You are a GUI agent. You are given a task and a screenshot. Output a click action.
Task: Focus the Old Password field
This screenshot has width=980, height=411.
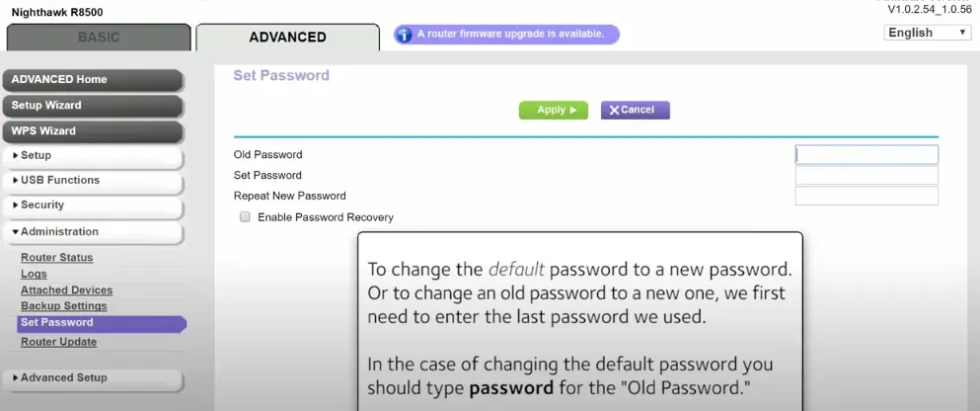tap(866, 155)
